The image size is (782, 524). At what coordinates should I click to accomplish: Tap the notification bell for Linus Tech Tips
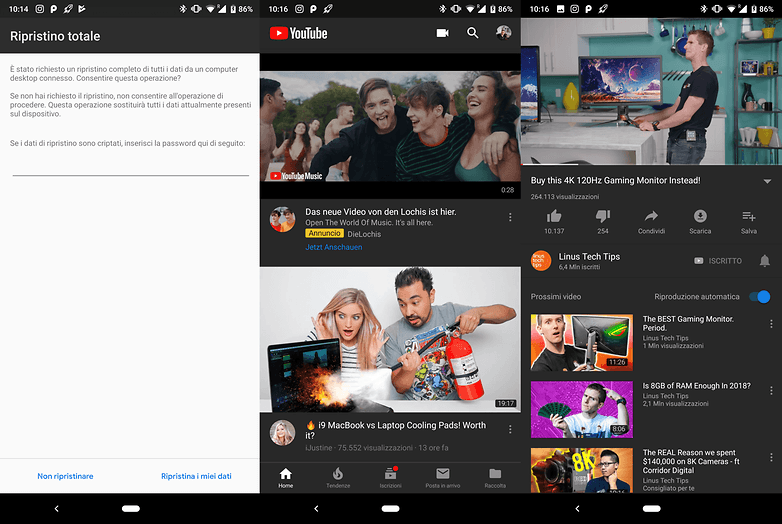tap(765, 261)
